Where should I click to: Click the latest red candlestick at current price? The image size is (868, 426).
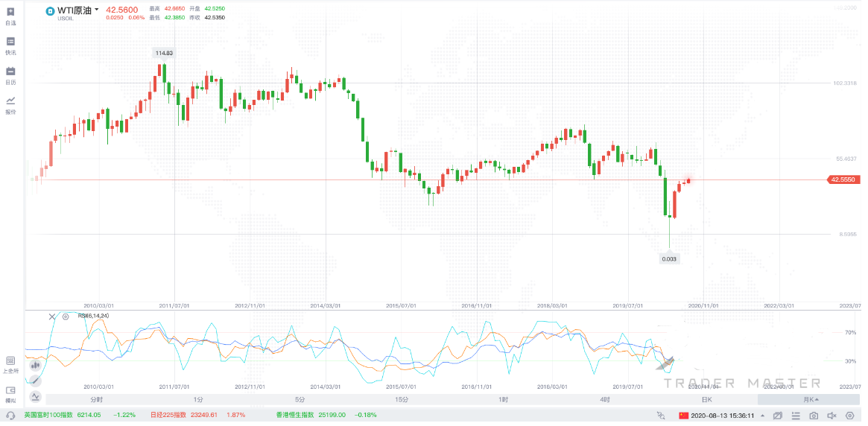pyautogui.click(x=688, y=180)
